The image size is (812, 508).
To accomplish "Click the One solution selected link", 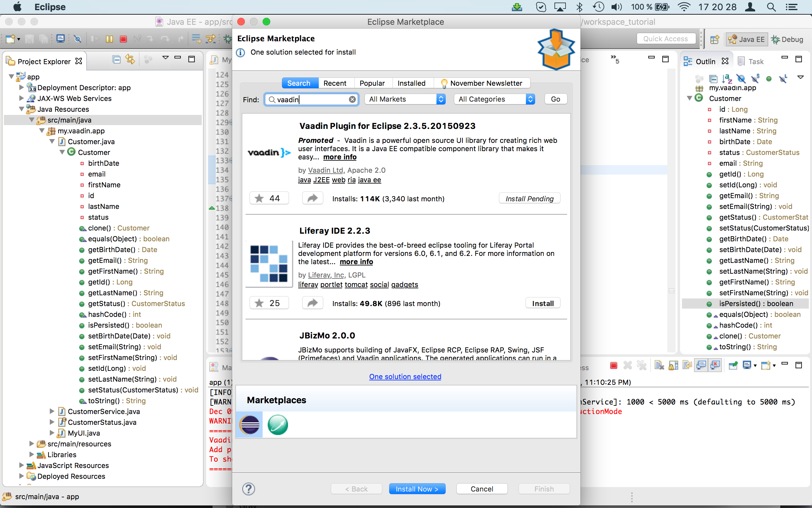I will coord(405,377).
